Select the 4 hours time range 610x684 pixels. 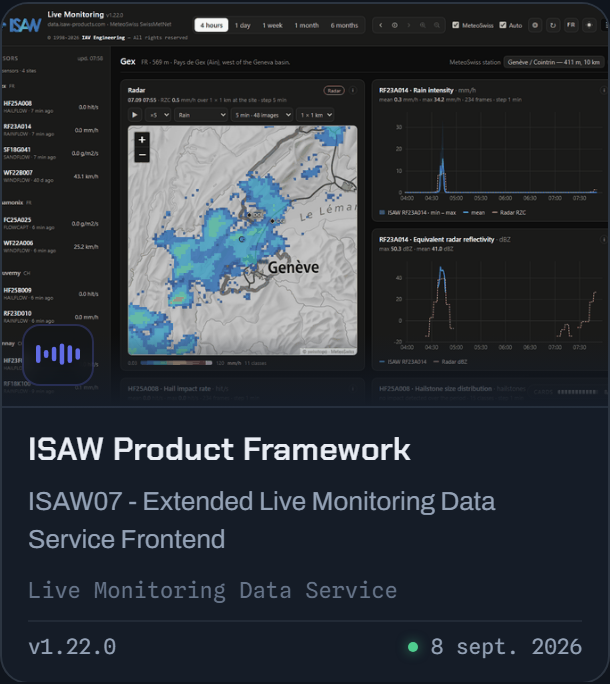click(x=211, y=25)
